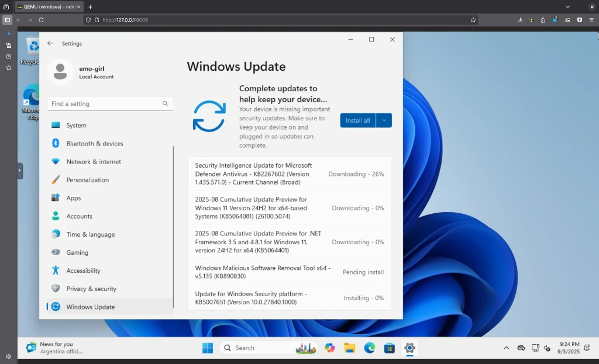Go to Network & internet settings
Image resolution: width=599 pixels, height=364 pixels.
click(x=110, y=161)
